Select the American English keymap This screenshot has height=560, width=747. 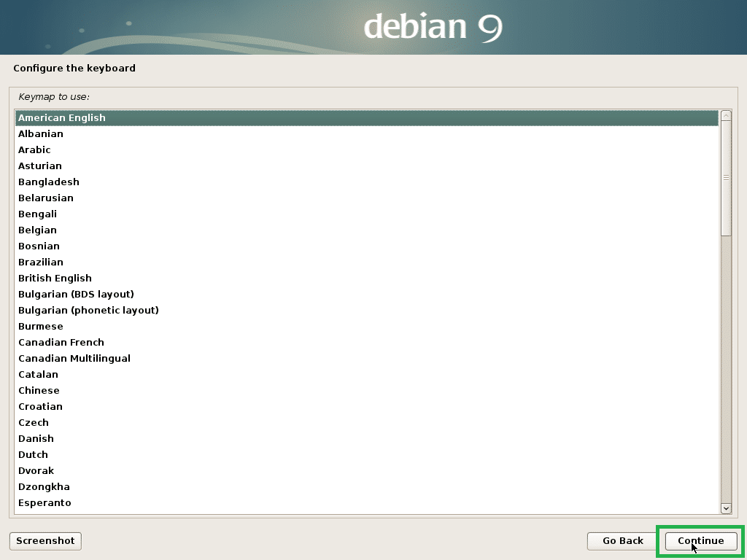(x=366, y=117)
